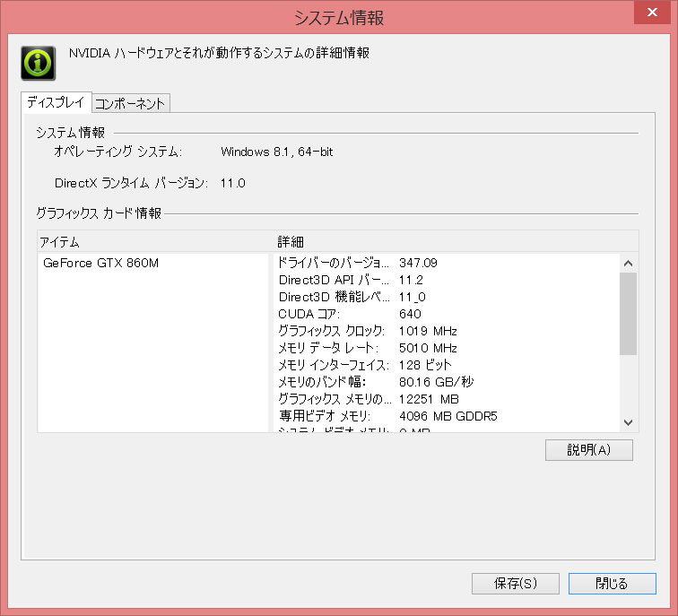678x616 pixels.
Task: Select the Direct3D API バージョン row
Action: click(448, 280)
